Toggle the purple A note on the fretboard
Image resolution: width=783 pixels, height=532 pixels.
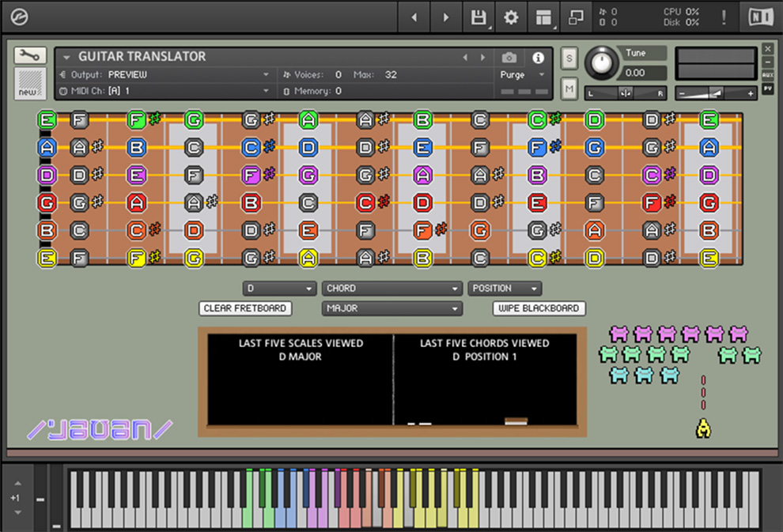pos(422,175)
